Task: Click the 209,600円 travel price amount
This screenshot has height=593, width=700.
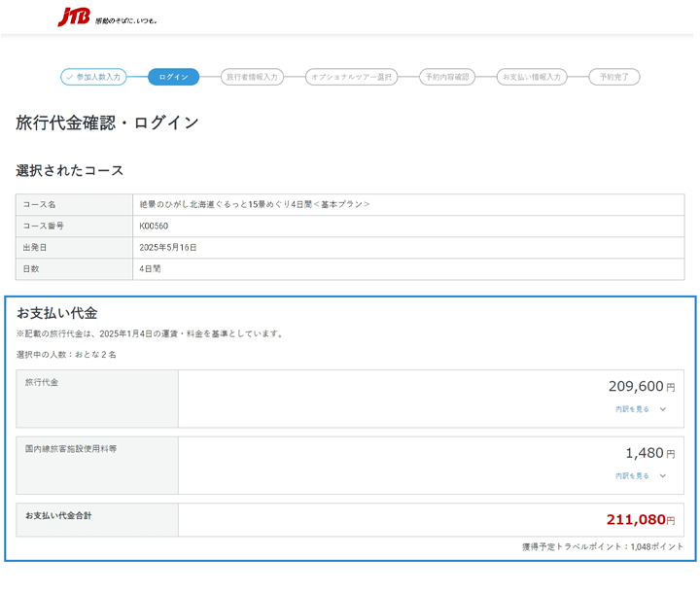Action: [x=641, y=386]
